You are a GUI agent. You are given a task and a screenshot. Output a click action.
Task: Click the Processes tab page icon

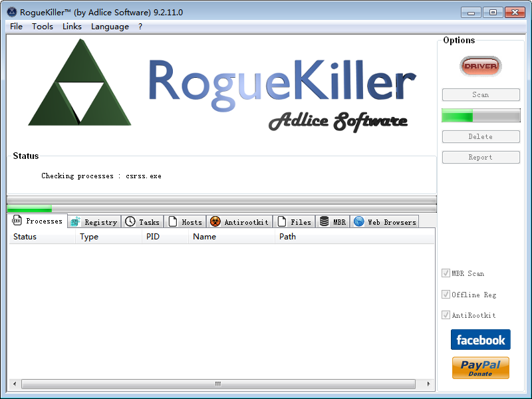[x=17, y=221]
